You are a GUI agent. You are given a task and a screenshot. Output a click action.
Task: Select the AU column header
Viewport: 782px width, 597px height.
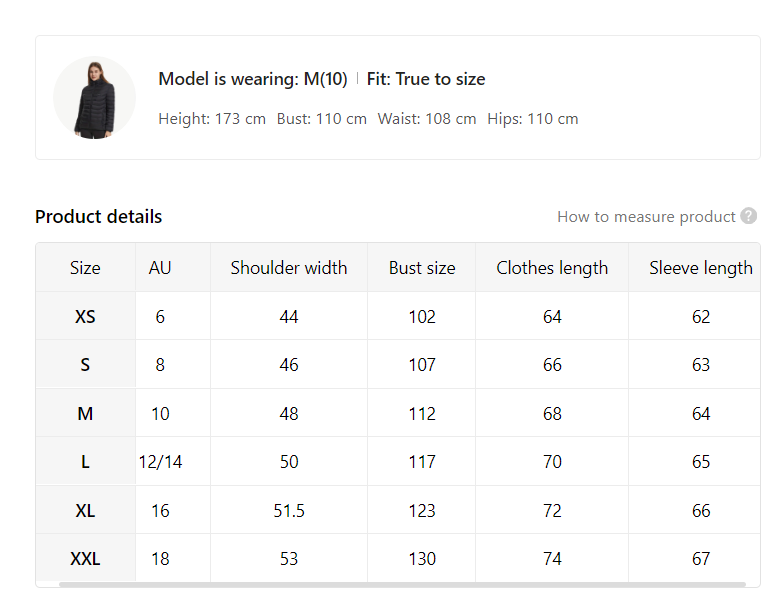coord(160,268)
